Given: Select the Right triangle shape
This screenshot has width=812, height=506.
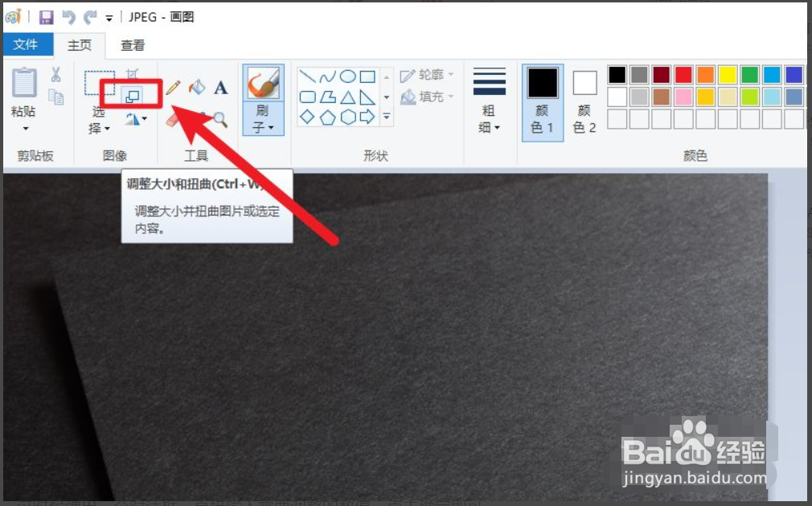Looking at the screenshot, I should [x=367, y=97].
